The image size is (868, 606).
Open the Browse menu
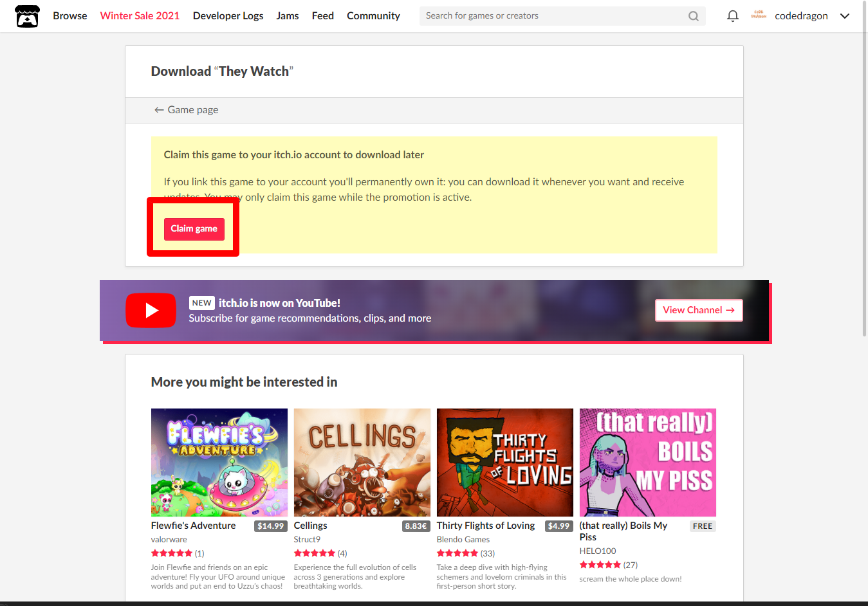(x=70, y=16)
